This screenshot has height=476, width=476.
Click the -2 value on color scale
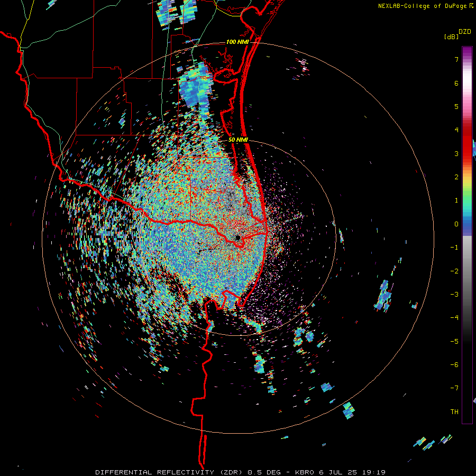454,271
